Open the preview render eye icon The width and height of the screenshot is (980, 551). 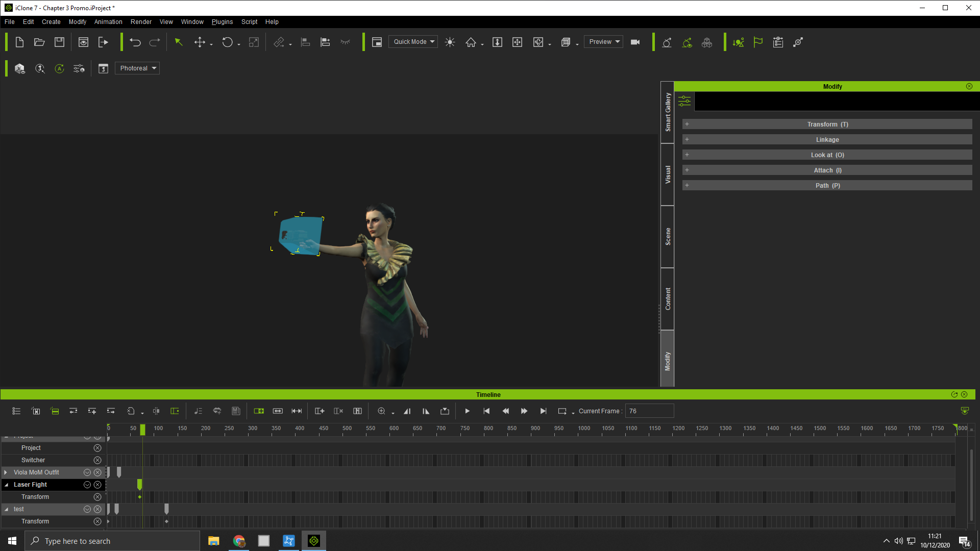point(83,42)
